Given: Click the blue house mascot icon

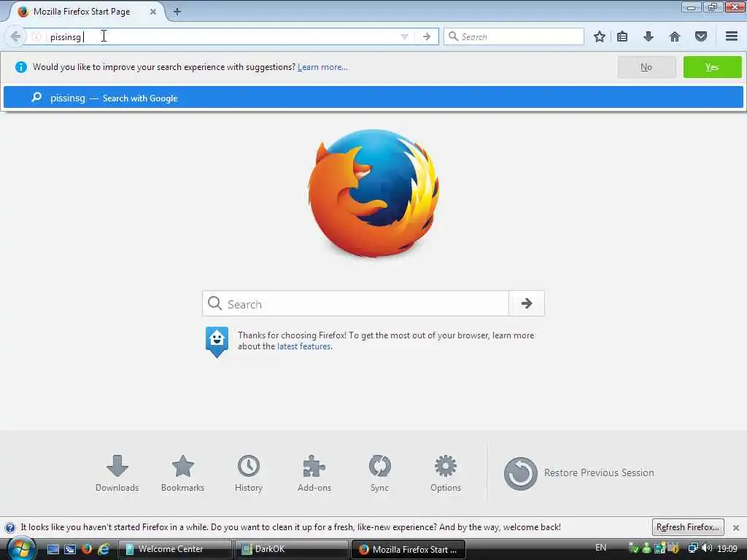Looking at the screenshot, I should (x=217, y=341).
